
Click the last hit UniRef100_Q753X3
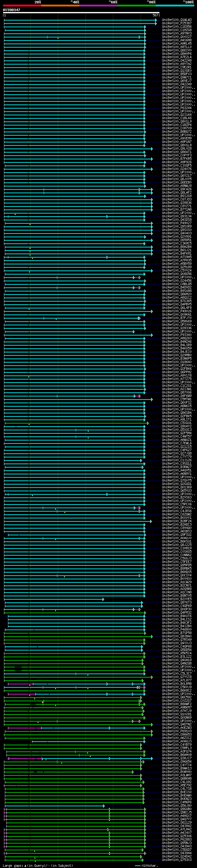[x=176, y=860]
